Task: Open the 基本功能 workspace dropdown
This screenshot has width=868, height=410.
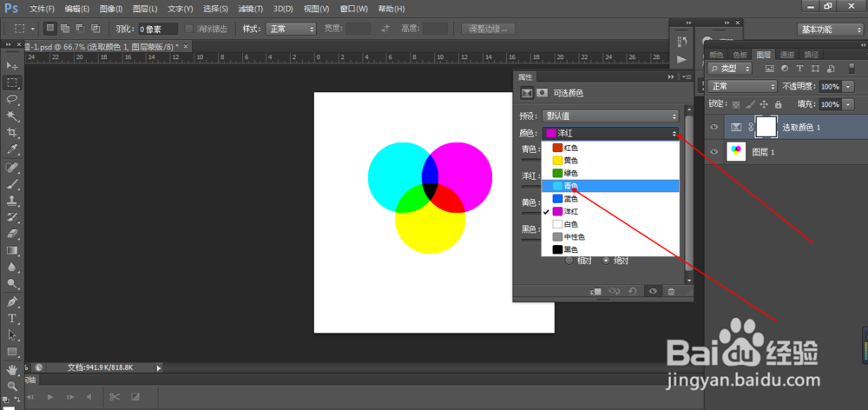Action: pos(829,30)
